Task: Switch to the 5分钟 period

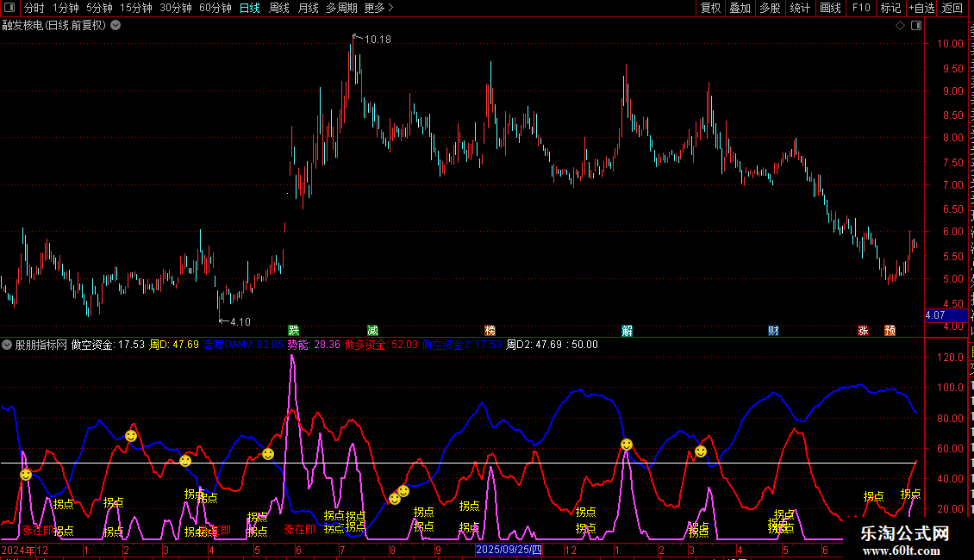Action: coord(99,8)
